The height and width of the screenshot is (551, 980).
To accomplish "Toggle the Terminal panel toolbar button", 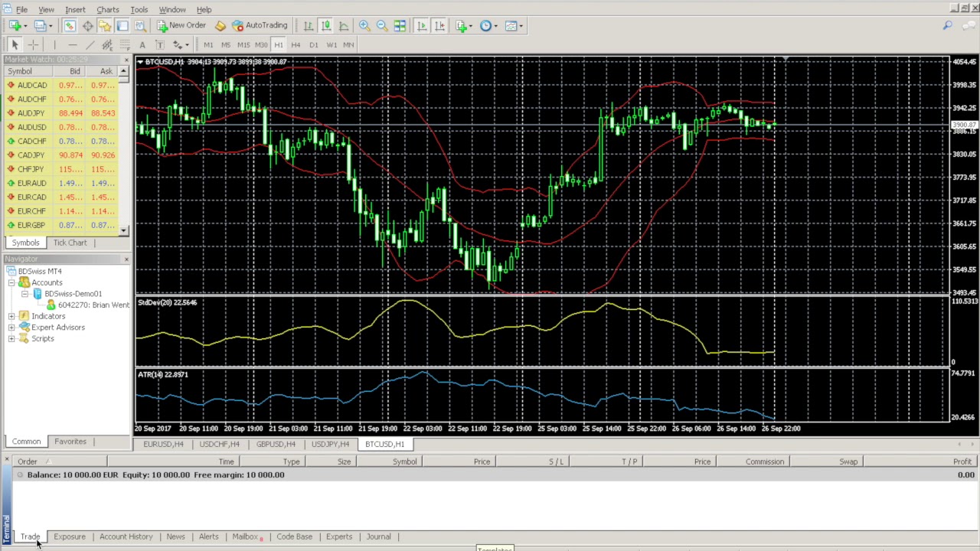I will click(x=122, y=25).
